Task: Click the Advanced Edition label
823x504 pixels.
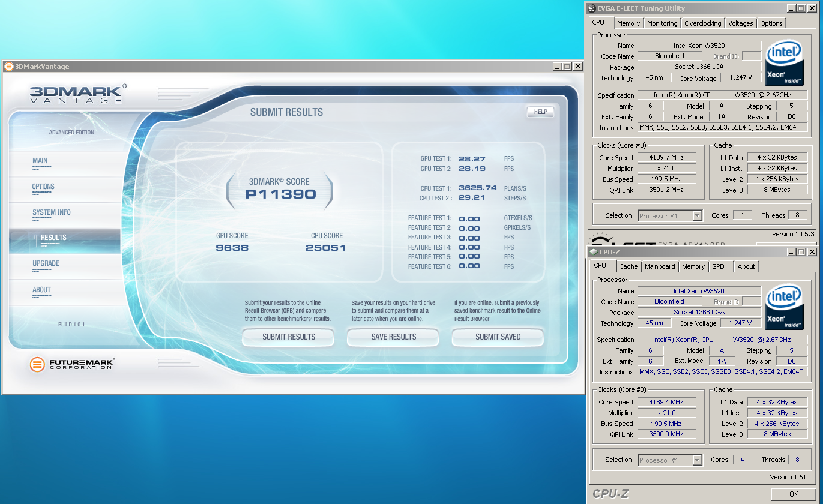Action: coord(71,133)
